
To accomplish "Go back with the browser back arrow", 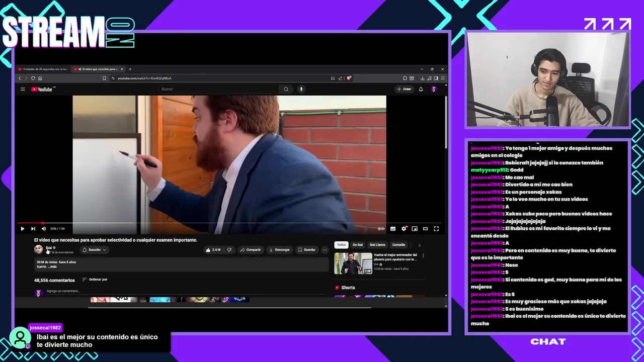I will (x=20, y=78).
